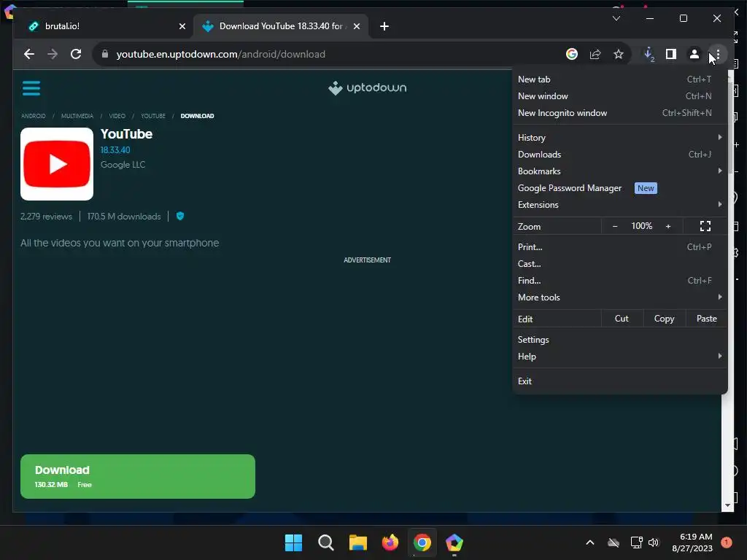Share this page via share icon
The width and height of the screenshot is (747, 560).
pos(595,54)
